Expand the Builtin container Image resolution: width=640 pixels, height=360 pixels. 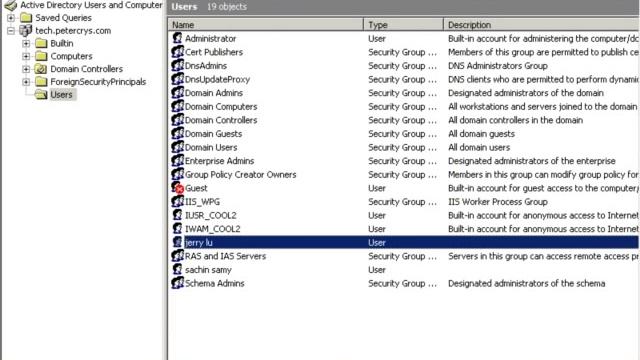click(x=26, y=43)
